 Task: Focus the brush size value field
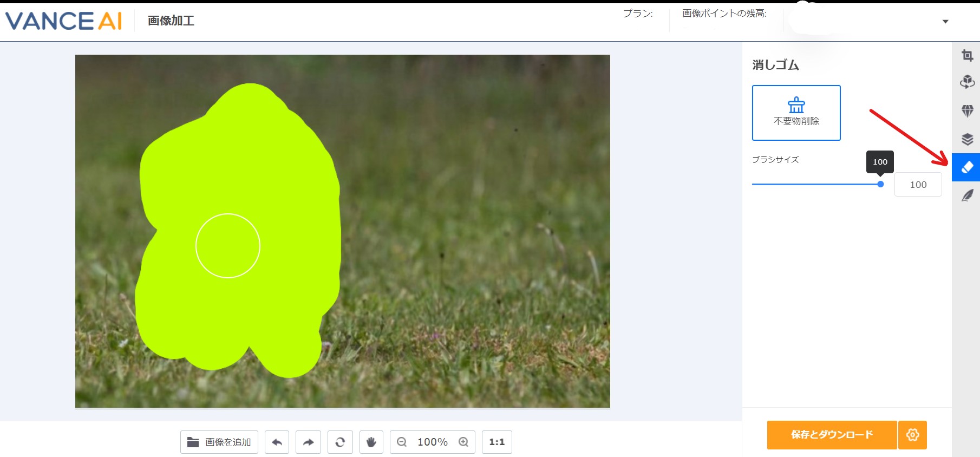pyautogui.click(x=918, y=185)
